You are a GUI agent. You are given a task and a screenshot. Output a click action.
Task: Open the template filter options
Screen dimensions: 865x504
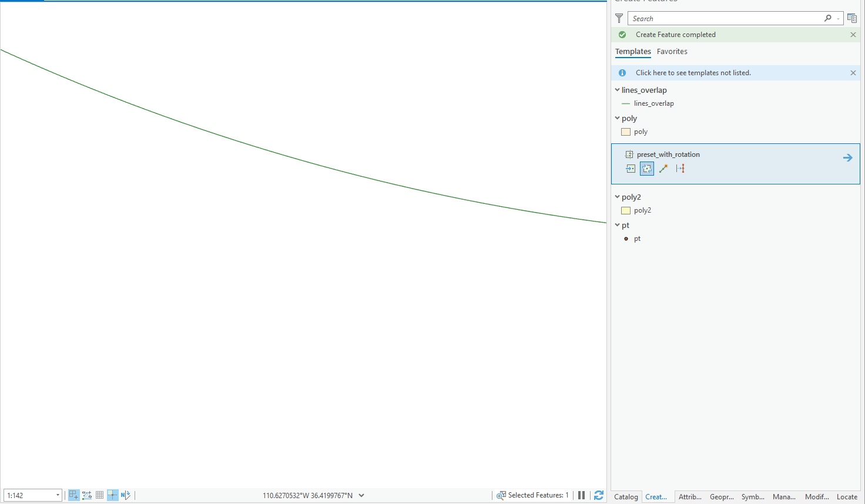(619, 18)
